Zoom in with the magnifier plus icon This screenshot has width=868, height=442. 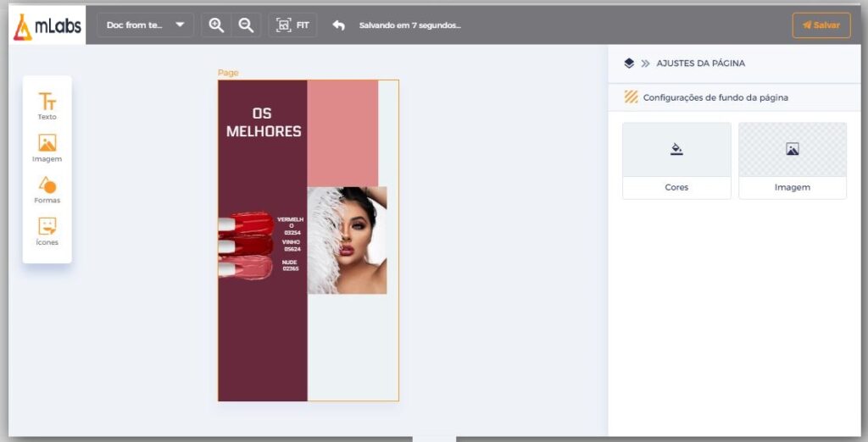216,25
